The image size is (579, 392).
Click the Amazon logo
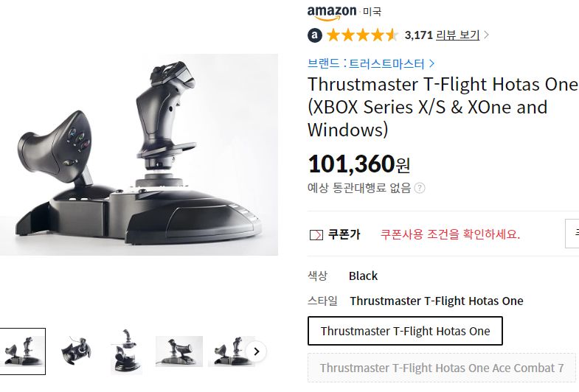coord(332,13)
